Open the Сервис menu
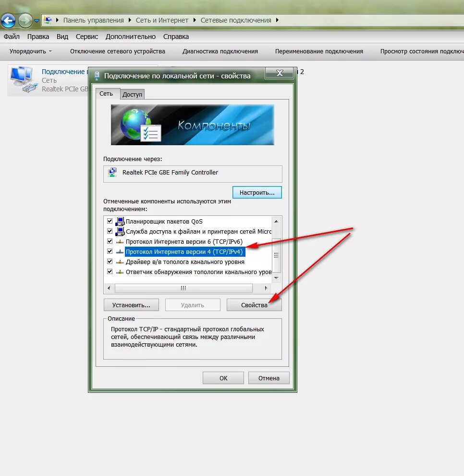464x476 pixels. coord(87,37)
